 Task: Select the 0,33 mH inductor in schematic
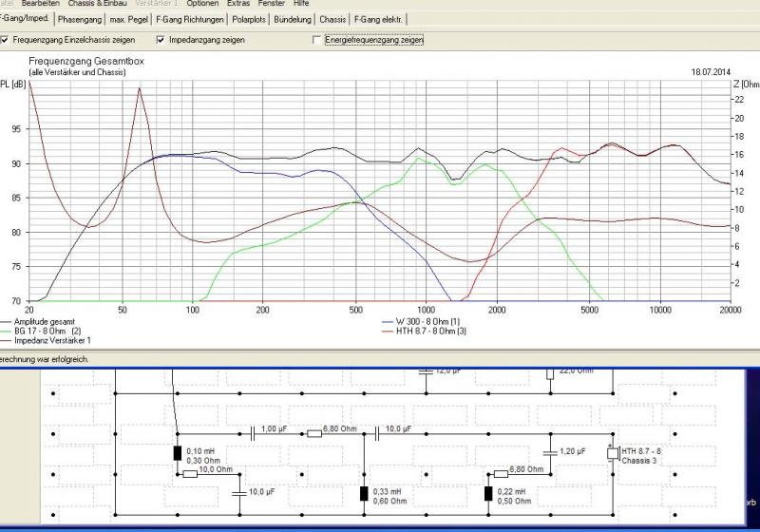364,493
